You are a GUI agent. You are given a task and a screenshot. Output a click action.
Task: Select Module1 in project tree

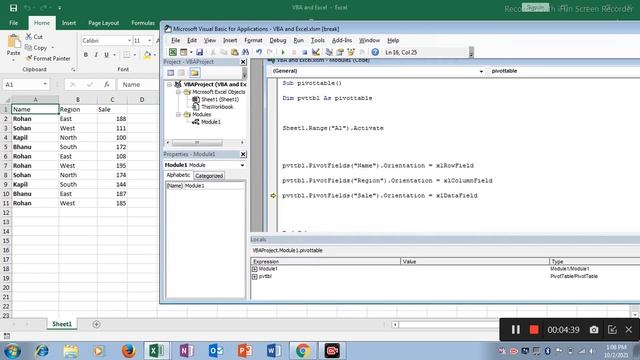pyautogui.click(x=211, y=122)
